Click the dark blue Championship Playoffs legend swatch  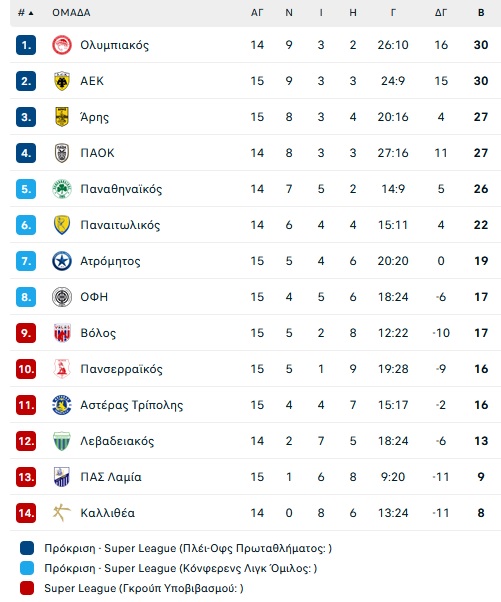(x=27, y=548)
